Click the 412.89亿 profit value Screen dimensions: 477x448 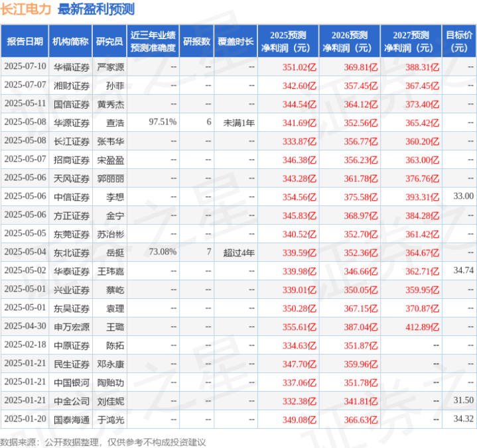coord(422,327)
